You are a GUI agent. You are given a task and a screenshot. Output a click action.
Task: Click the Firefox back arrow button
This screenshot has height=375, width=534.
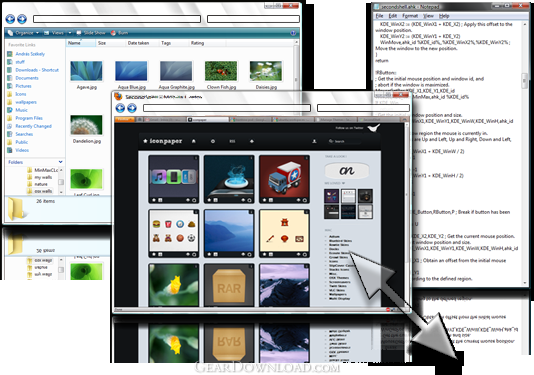click(x=120, y=108)
